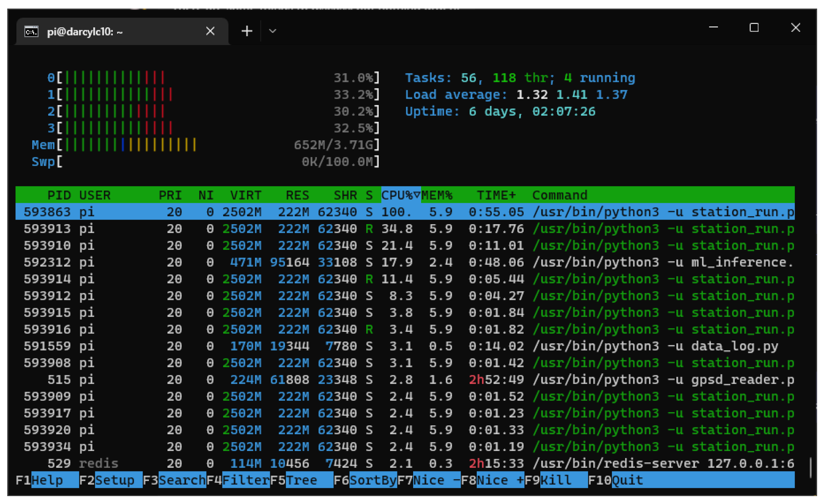Maximize the terminal window
This screenshot has width=827, height=504.
tap(754, 28)
